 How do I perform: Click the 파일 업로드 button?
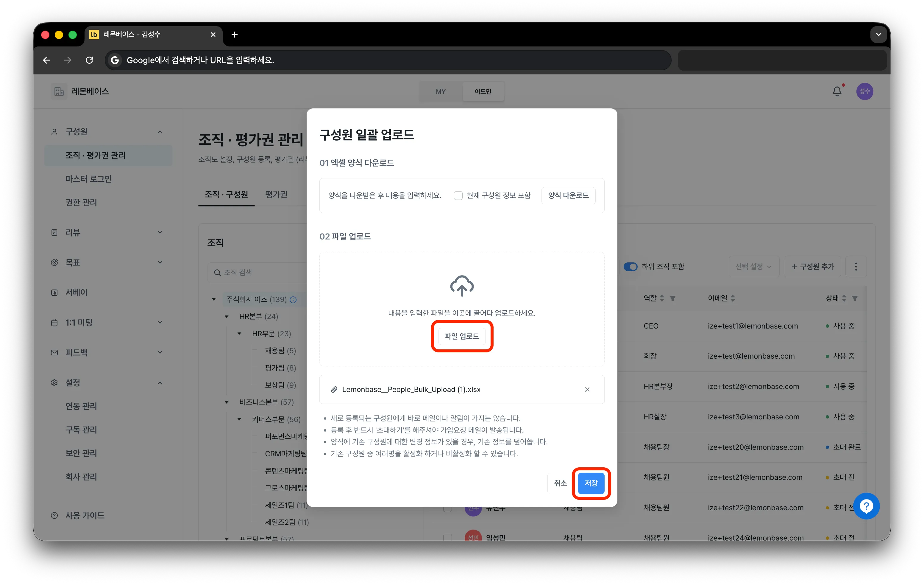coord(462,336)
